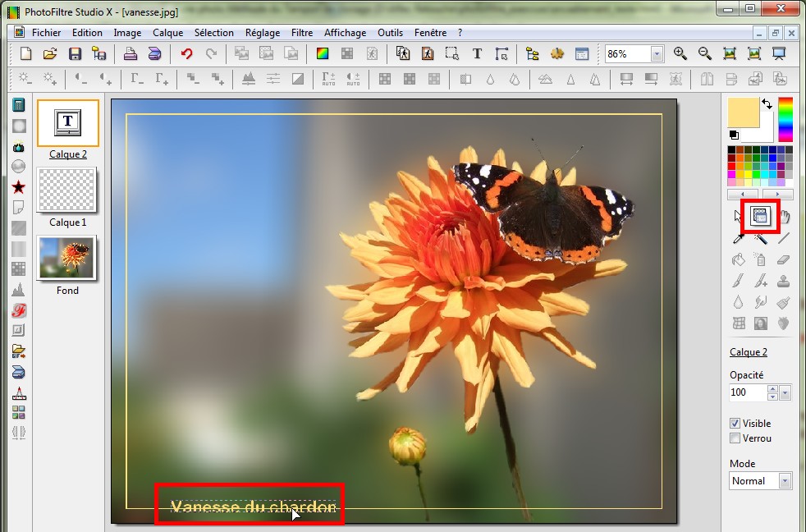Undo last action with red arrow
The height and width of the screenshot is (532, 806).
186,53
